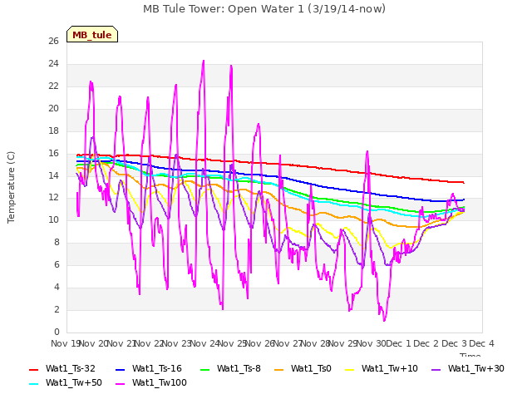The width and height of the screenshot is (532, 399).
Task: Click the Dec 2 x-axis tick label
Action: (426, 343)
